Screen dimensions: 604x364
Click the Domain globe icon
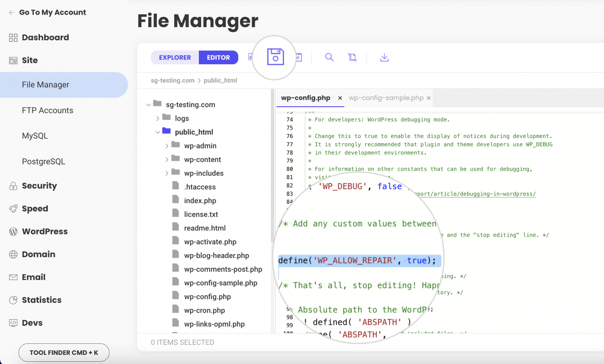point(13,254)
